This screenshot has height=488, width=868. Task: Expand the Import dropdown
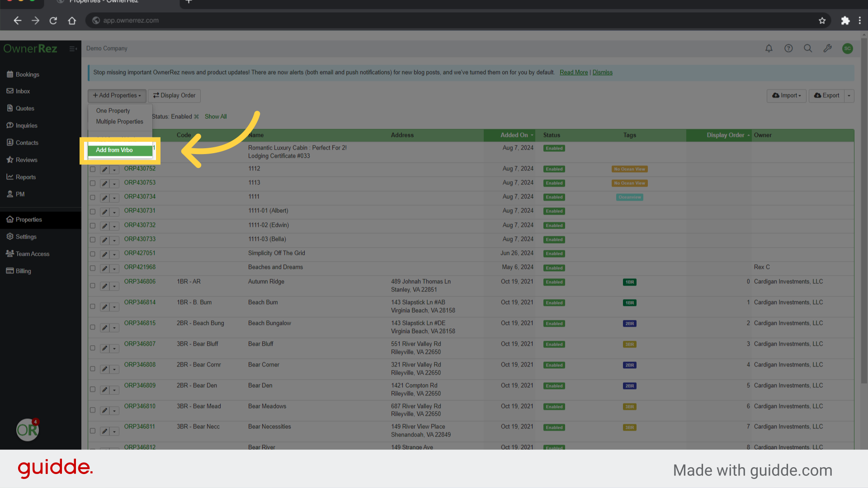(786, 95)
